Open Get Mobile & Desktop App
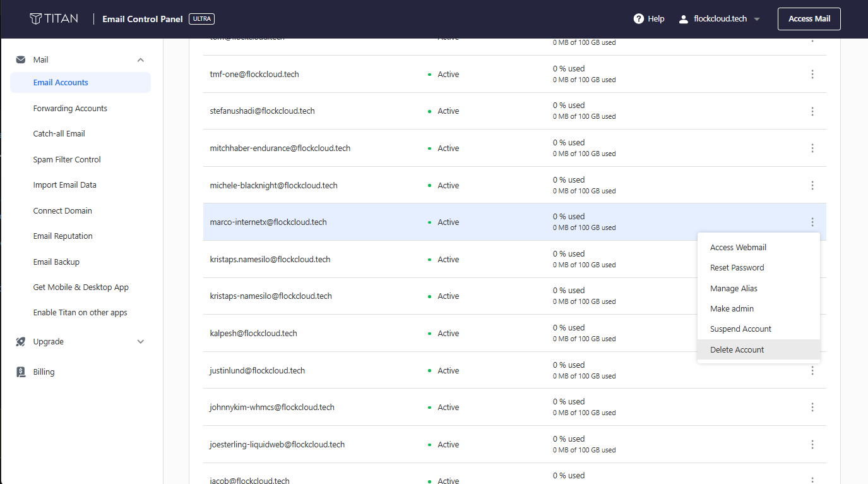 [x=80, y=287]
